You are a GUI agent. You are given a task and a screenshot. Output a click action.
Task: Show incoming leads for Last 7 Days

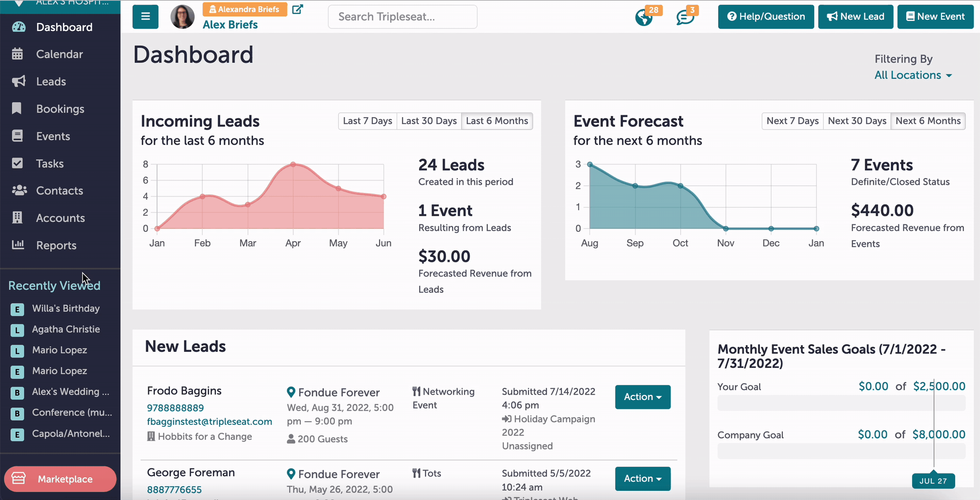(367, 121)
